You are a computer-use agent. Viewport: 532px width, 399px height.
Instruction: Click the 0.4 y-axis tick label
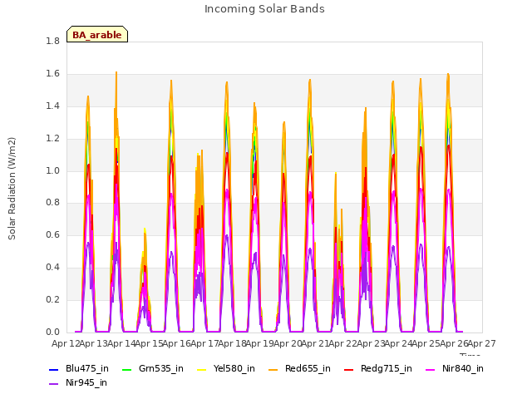[x=53, y=268]
